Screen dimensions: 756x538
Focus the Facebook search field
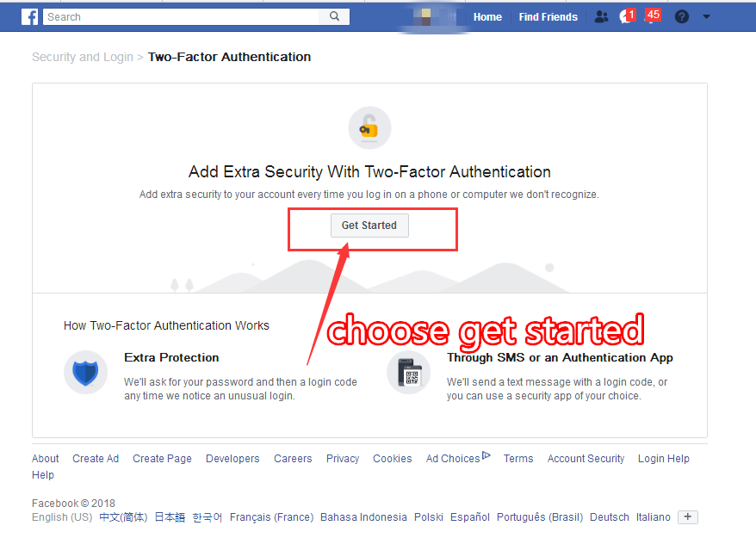tap(182, 17)
